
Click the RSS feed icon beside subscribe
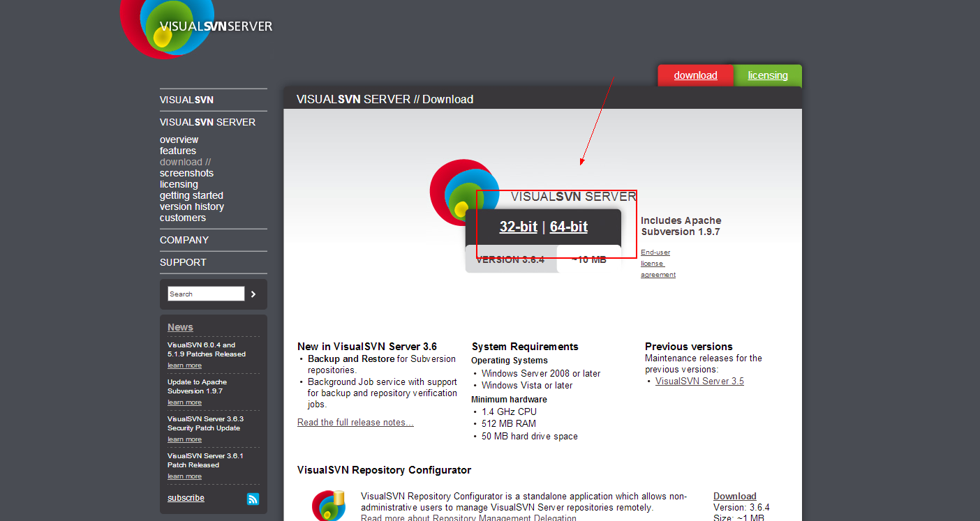(x=253, y=499)
